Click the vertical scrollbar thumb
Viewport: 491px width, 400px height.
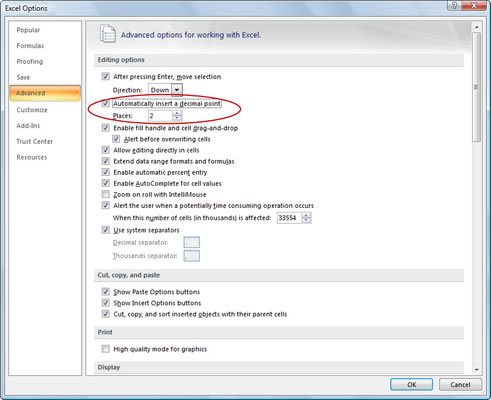(x=477, y=87)
